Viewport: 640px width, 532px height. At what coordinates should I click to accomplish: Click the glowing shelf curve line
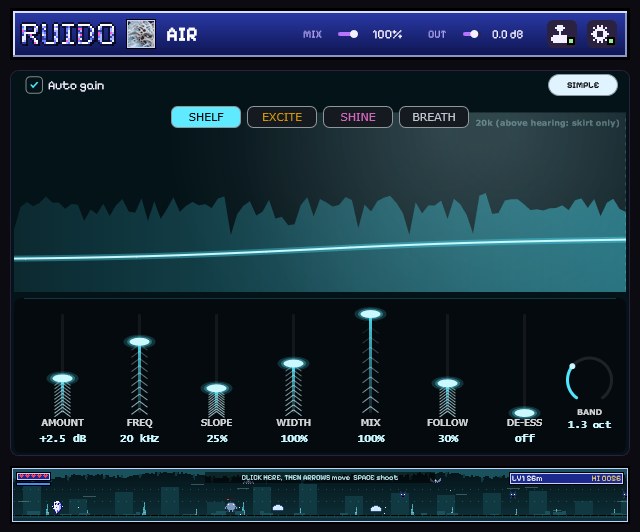pyautogui.click(x=320, y=248)
